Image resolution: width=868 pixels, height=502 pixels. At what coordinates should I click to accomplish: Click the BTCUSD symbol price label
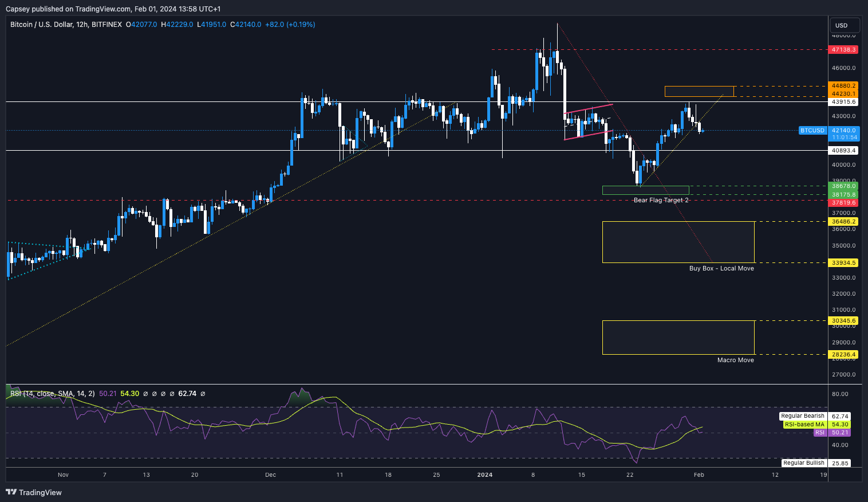(x=812, y=131)
